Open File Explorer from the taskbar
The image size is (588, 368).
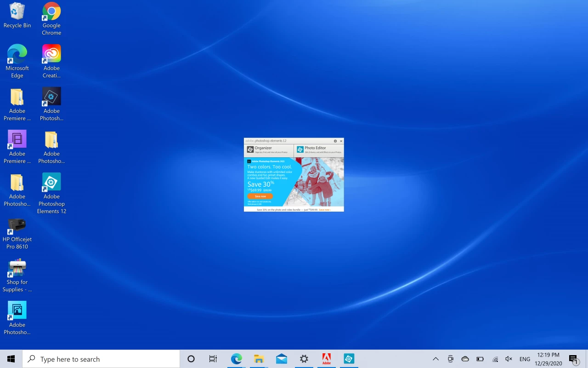pyautogui.click(x=259, y=359)
